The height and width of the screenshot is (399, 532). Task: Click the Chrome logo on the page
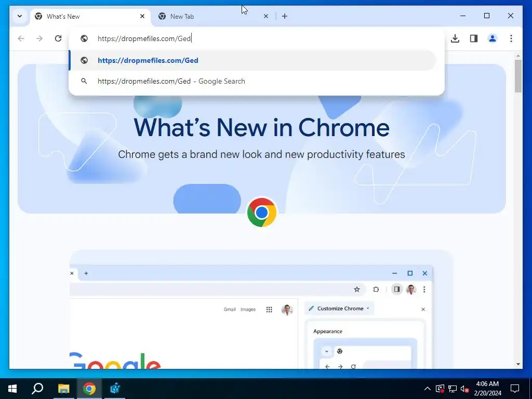coord(262,212)
